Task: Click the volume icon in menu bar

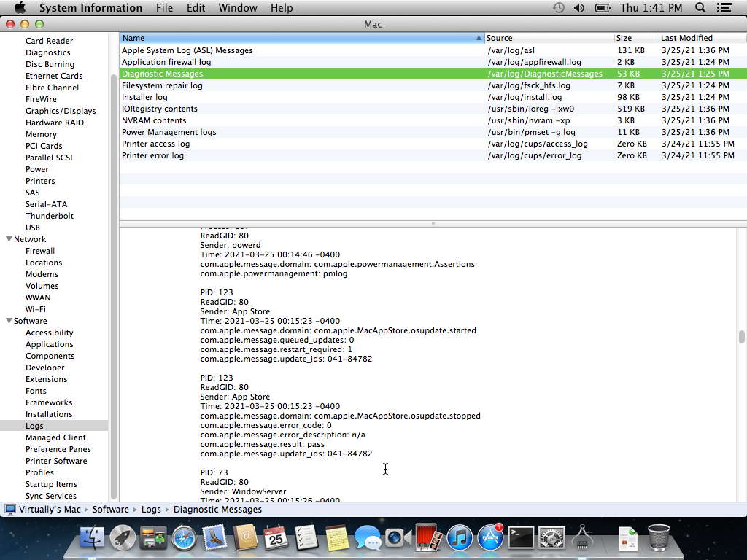Action: pos(578,7)
